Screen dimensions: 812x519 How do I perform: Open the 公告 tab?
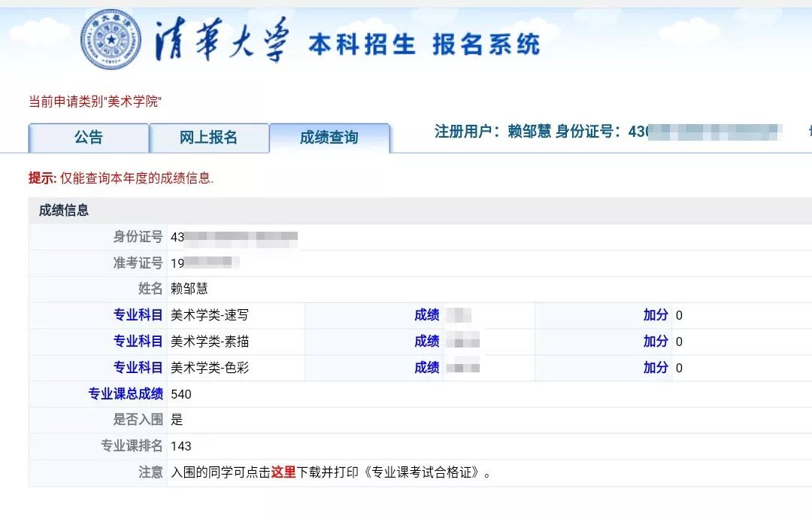point(89,138)
